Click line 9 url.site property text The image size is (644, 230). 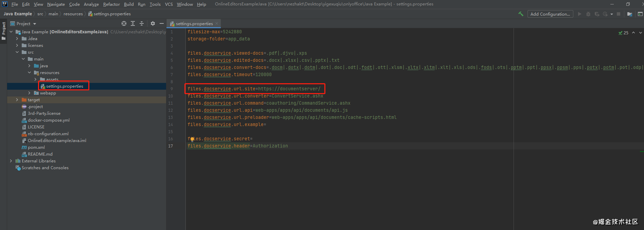[x=254, y=89]
